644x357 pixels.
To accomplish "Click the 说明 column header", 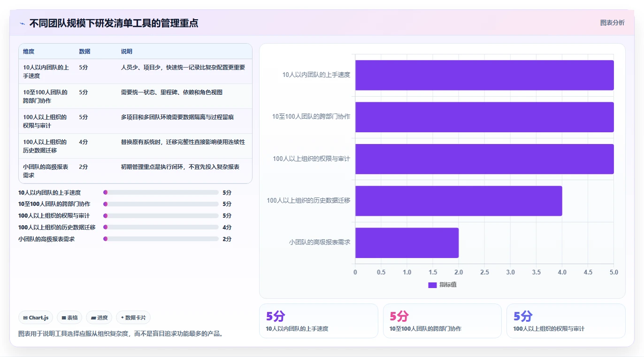I will [x=127, y=51].
